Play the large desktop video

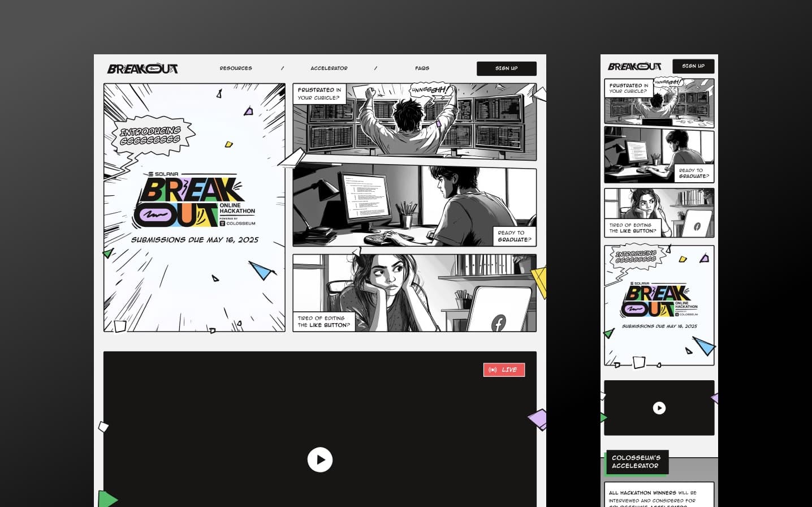coord(320,459)
